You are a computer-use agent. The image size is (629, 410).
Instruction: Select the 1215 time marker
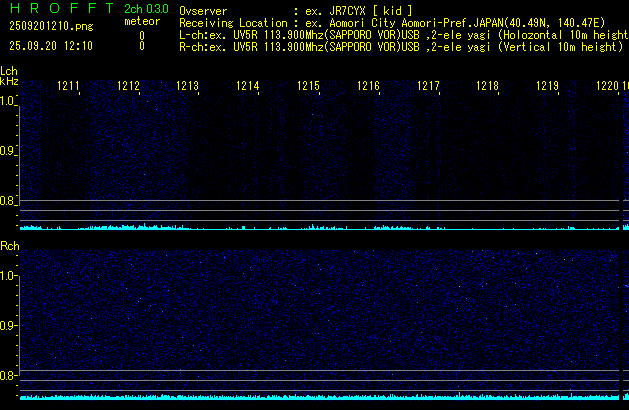point(308,87)
